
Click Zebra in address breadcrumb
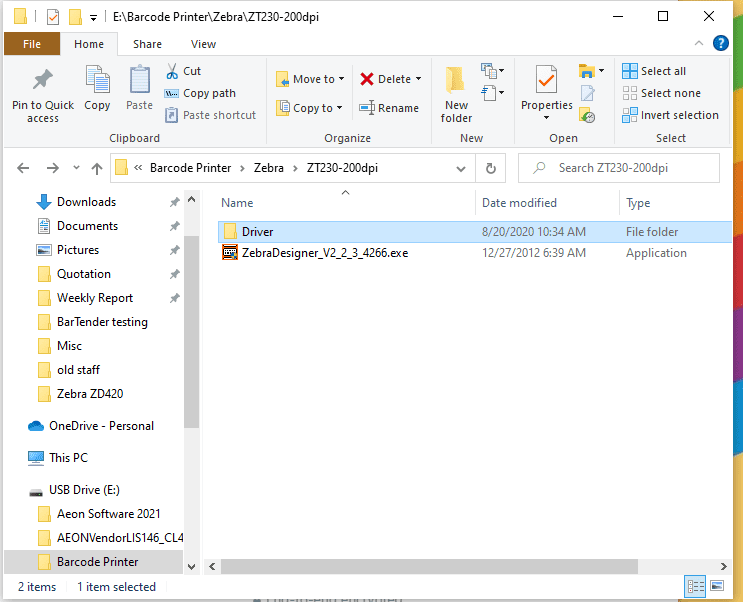(x=269, y=168)
